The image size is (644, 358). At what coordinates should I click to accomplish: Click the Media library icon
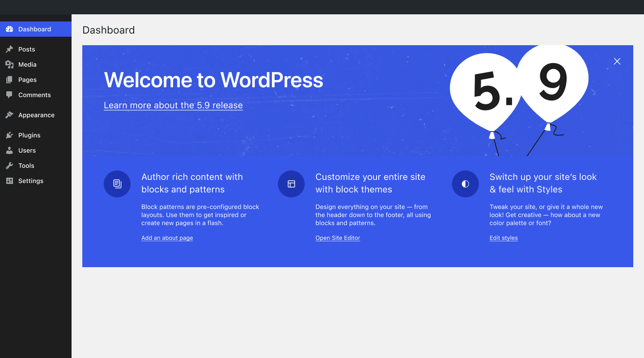[9, 64]
